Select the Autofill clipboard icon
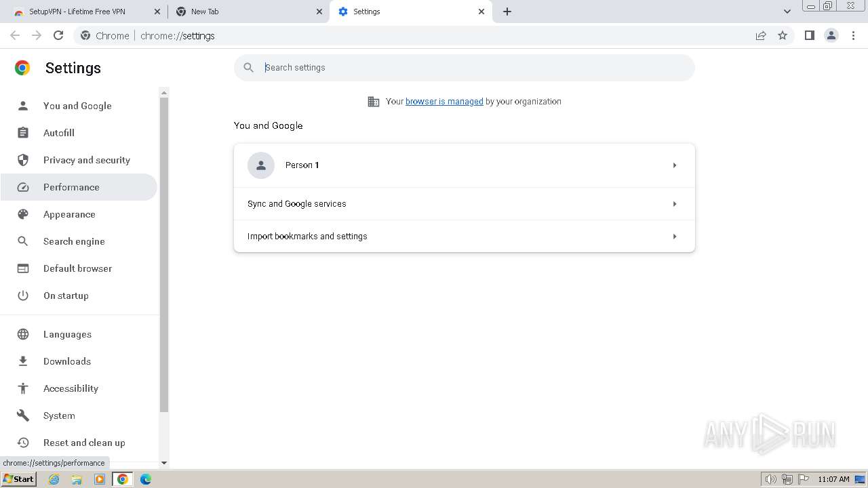The height and width of the screenshot is (488, 868). pos(23,133)
